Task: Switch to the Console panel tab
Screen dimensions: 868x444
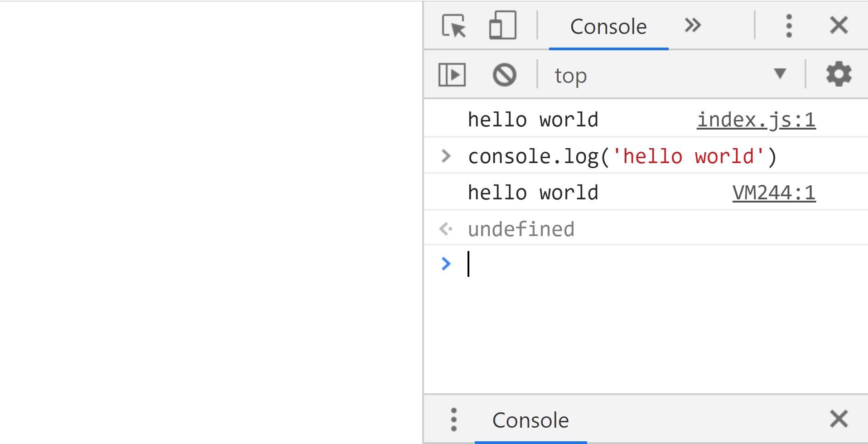Action: click(x=608, y=26)
